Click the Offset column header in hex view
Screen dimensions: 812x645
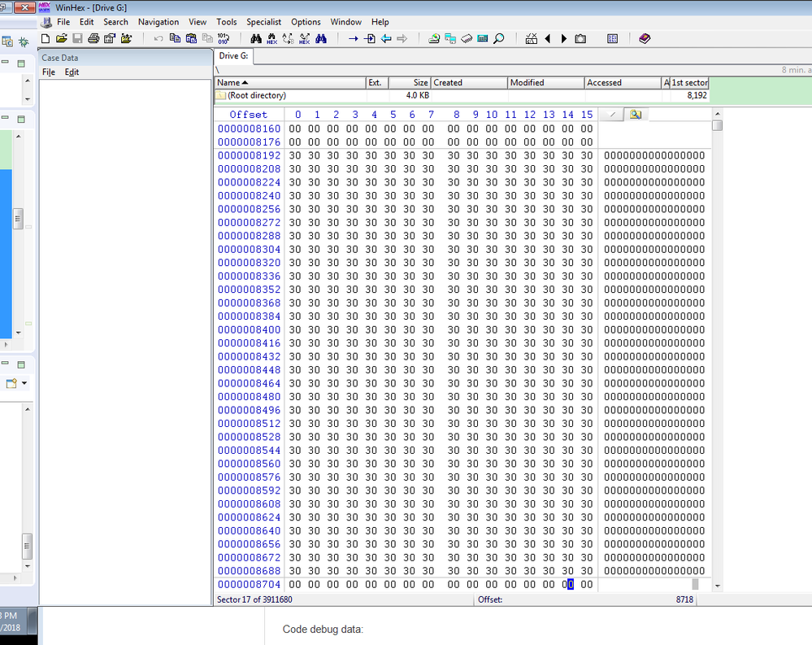[249, 115]
